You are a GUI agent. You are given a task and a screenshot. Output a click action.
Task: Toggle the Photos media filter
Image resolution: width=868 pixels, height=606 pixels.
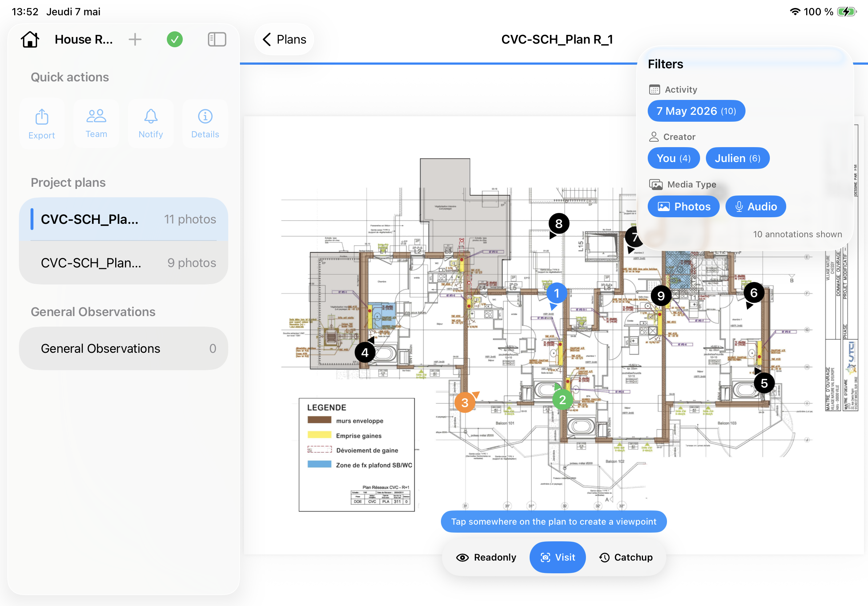[683, 206]
